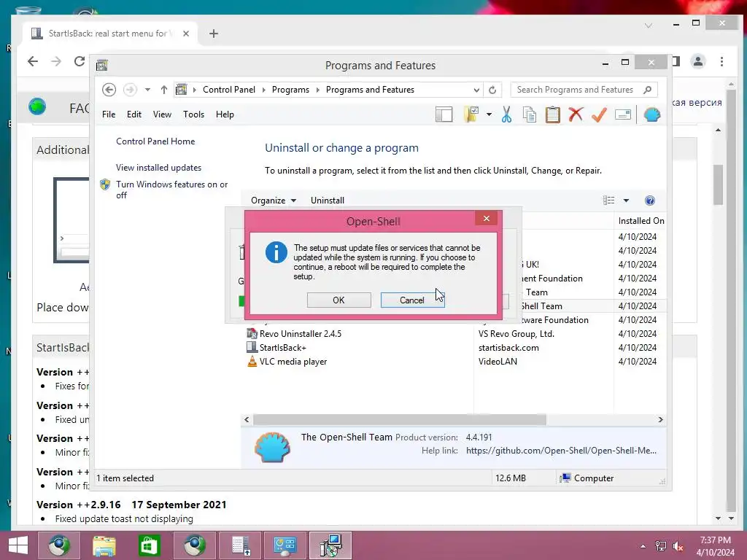Open the Organize dropdown

point(274,201)
